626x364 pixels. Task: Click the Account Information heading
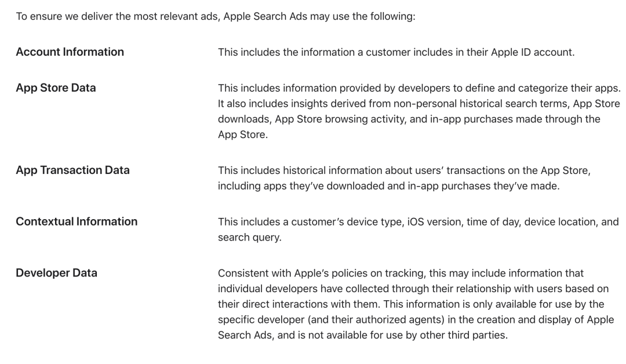[70, 52]
